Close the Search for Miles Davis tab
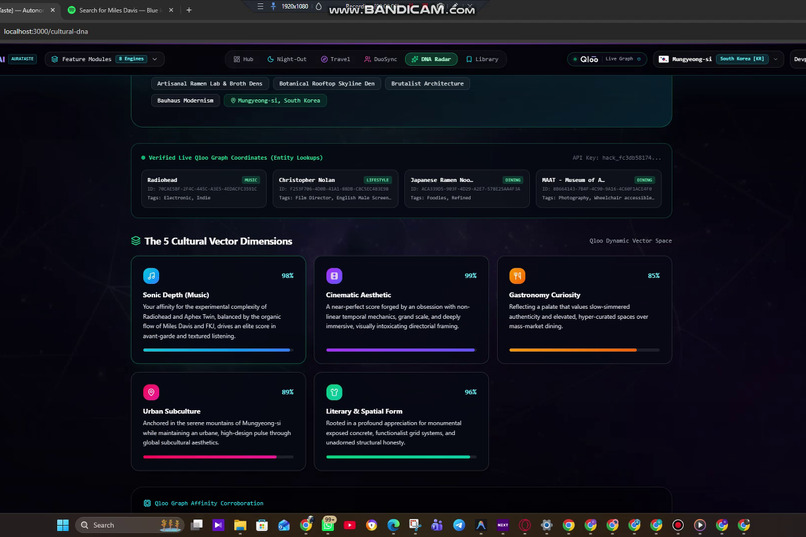Image resolution: width=806 pixels, height=537 pixels. point(171,10)
